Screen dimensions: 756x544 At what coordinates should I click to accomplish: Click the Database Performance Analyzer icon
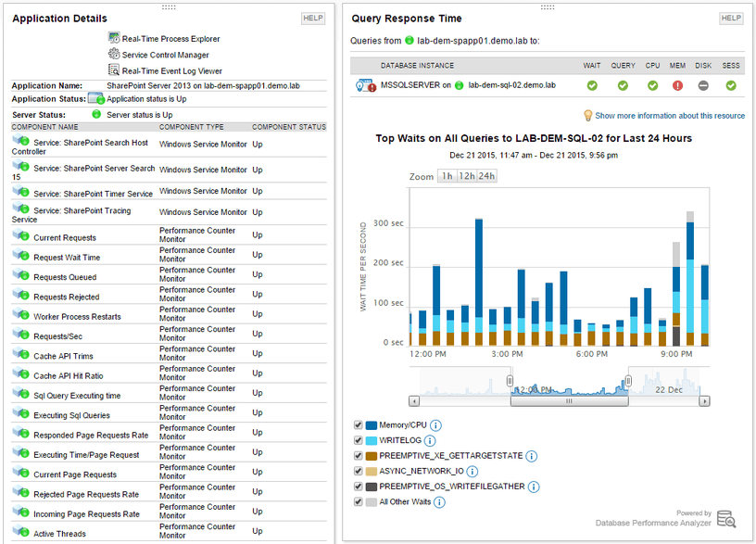[x=727, y=519]
